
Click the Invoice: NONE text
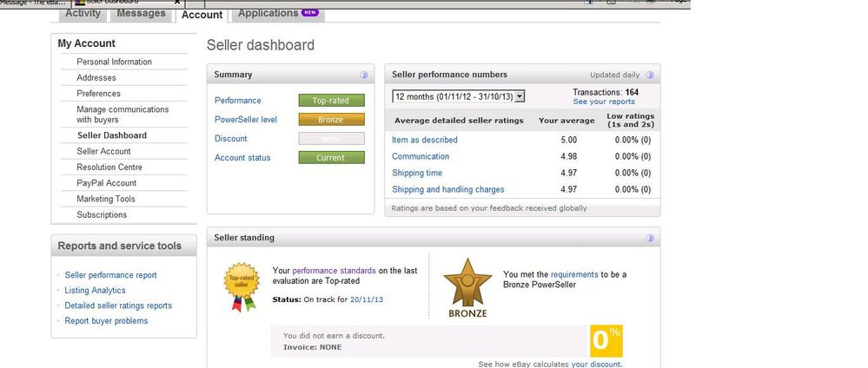click(312, 347)
